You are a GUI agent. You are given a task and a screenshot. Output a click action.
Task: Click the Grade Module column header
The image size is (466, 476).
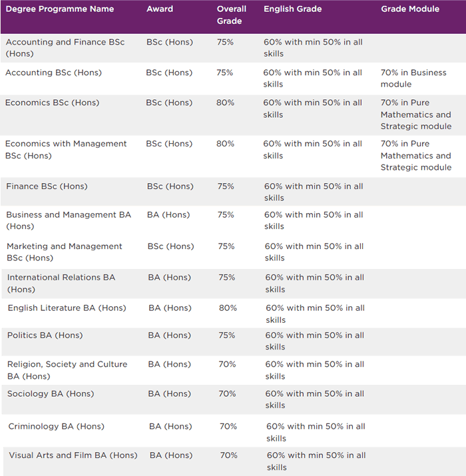410,9
